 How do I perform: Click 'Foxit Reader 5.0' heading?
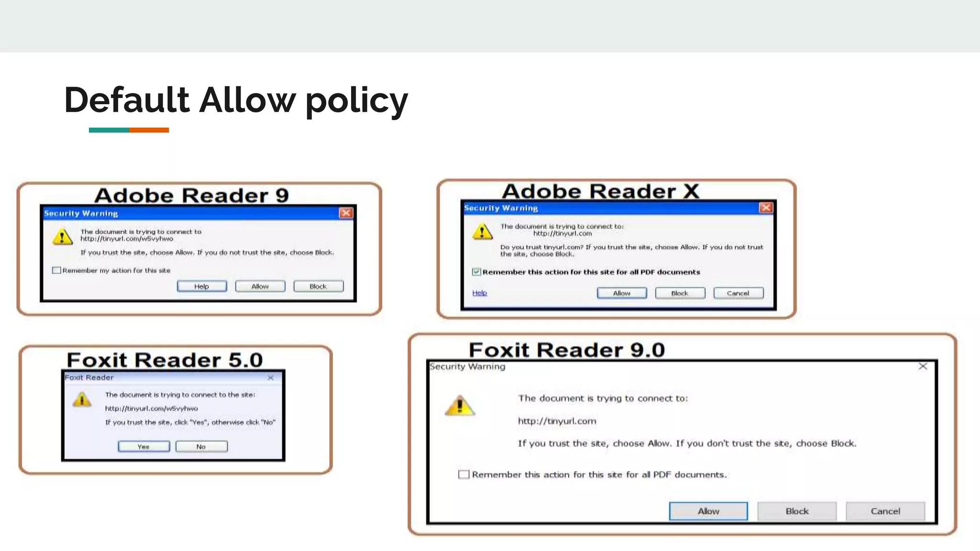[165, 360]
